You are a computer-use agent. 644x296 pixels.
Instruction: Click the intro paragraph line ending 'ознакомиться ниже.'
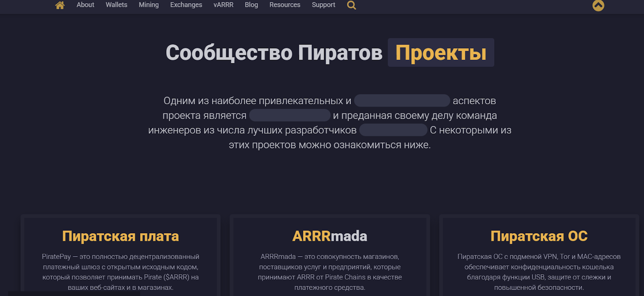click(330, 145)
